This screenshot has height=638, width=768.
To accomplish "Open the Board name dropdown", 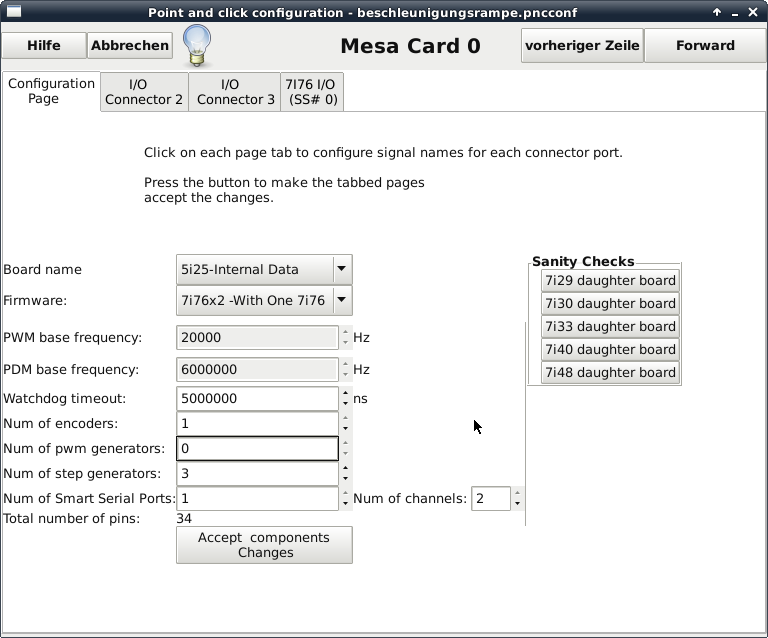I will click(264, 269).
